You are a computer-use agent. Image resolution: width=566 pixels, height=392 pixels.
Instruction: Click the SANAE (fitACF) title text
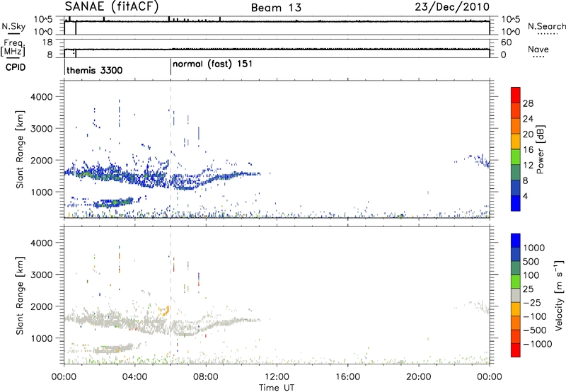112,7
